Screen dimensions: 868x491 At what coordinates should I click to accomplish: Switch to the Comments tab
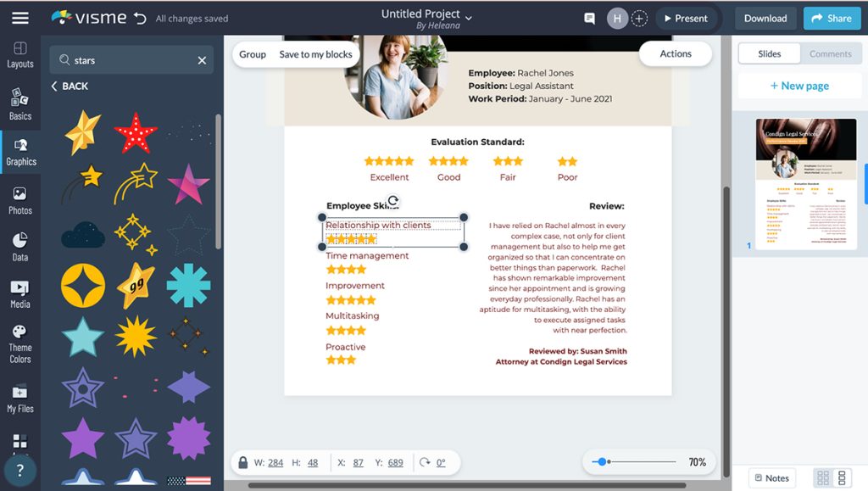pos(830,53)
